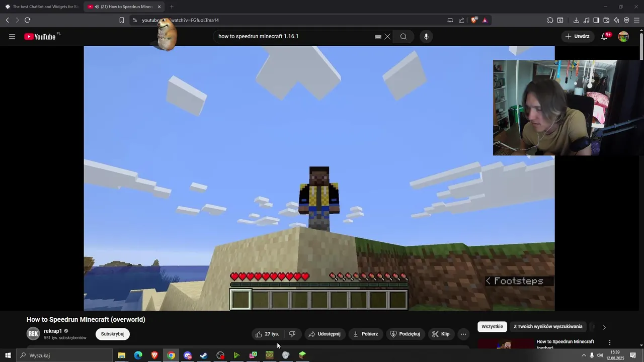Reload the current page
The height and width of the screenshot is (362, 644).
(27, 20)
